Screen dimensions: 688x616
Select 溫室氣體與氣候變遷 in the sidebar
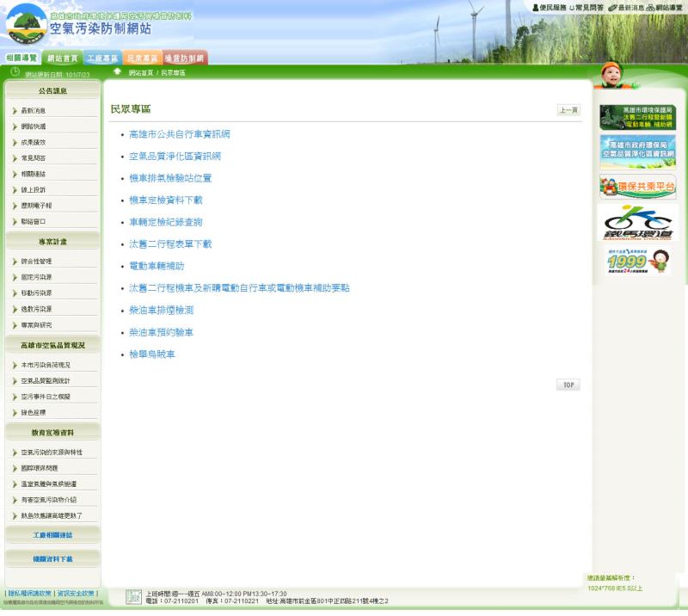pyautogui.click(x=49, y=484)
